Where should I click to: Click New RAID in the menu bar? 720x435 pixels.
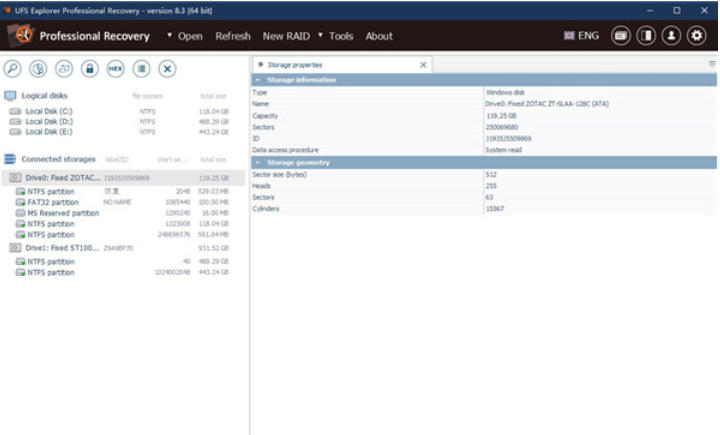coord(286,36)
